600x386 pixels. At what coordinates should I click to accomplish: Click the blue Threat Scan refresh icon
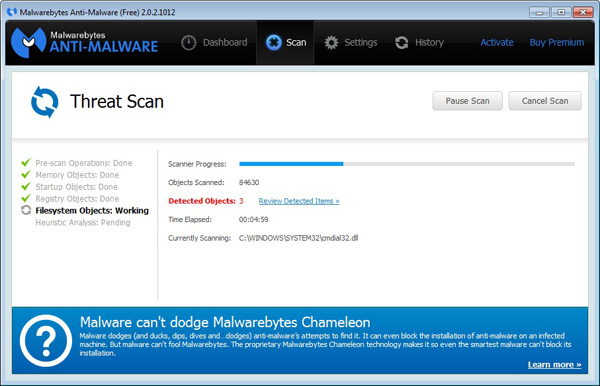tap(44, 102)
